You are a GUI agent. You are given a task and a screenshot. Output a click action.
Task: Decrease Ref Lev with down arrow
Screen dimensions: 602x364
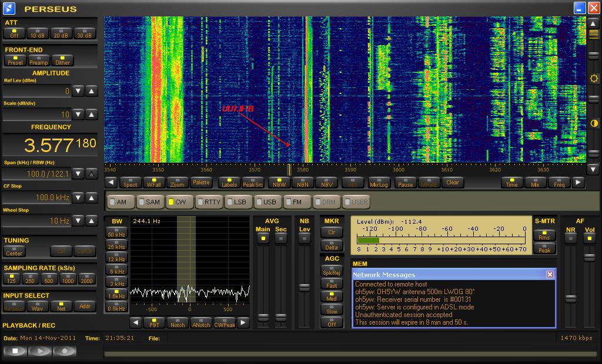pyautogui.click(x=78, y=91)
